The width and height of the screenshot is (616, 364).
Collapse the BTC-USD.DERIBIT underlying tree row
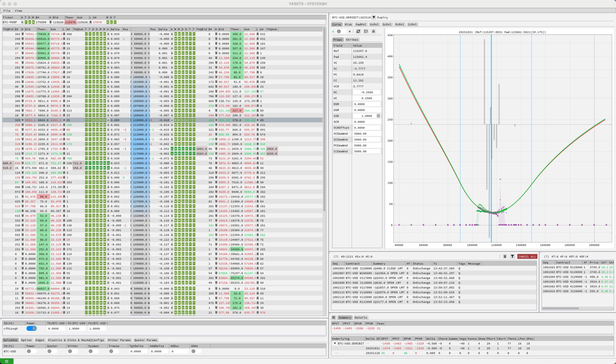[x=335, y=343]
